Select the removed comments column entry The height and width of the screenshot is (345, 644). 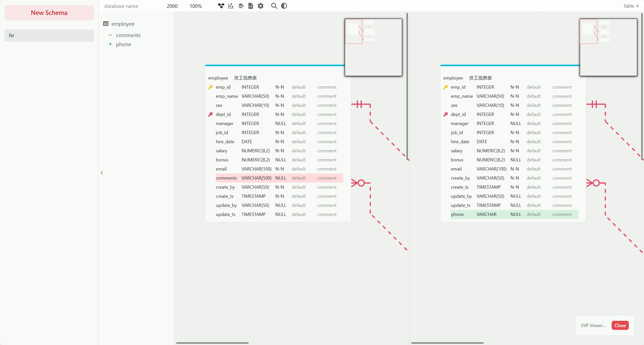pyautogui.click(x=128, y=35)
